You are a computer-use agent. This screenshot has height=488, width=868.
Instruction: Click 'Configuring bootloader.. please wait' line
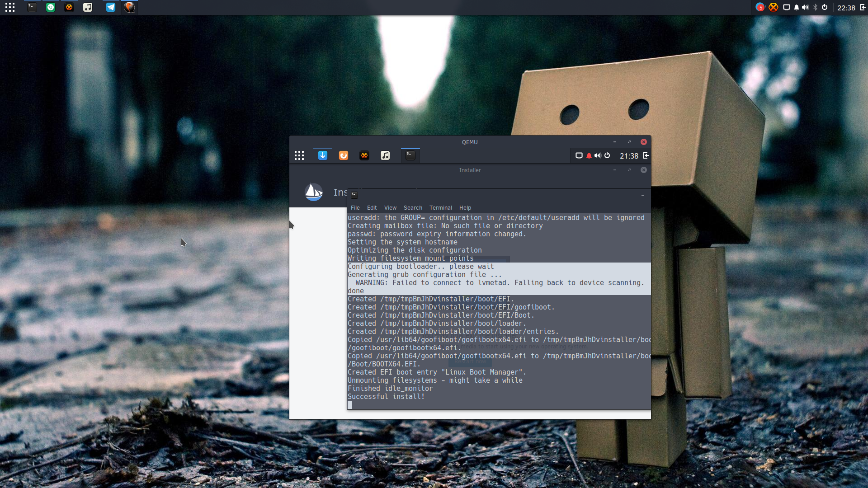[421, 267]
